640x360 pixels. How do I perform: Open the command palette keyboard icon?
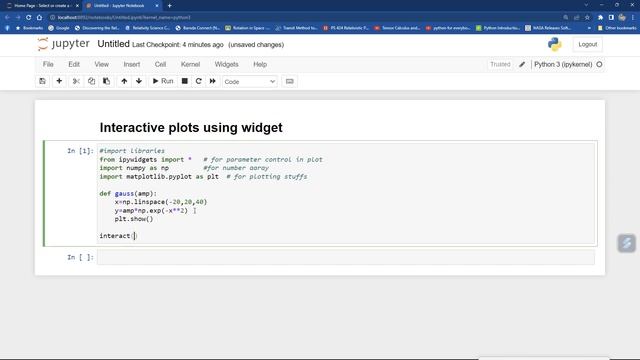289,81
